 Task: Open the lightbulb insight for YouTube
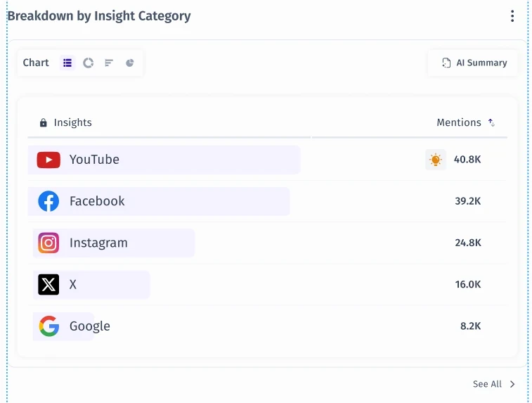click(436, 160)
